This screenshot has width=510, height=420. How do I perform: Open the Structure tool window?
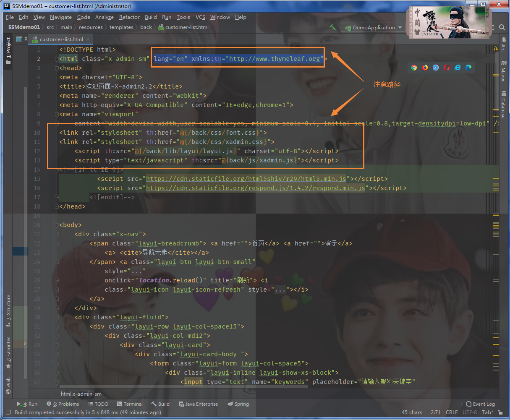[8, 311]
